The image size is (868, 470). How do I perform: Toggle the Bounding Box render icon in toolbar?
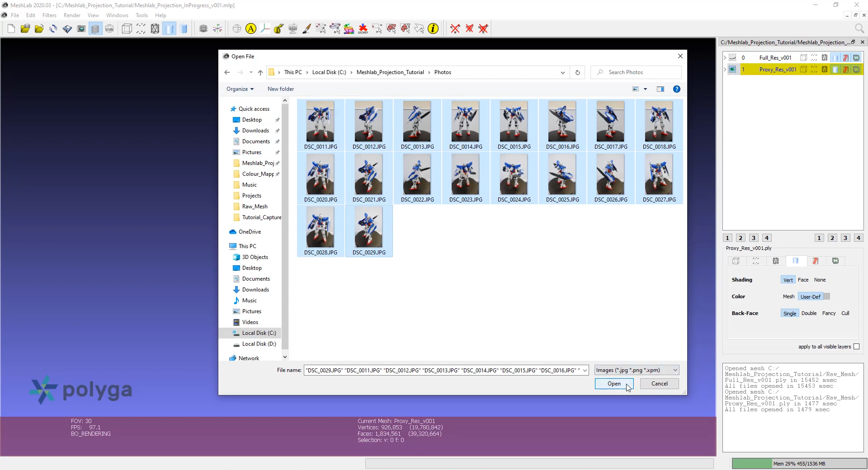(x=127, y=29)
